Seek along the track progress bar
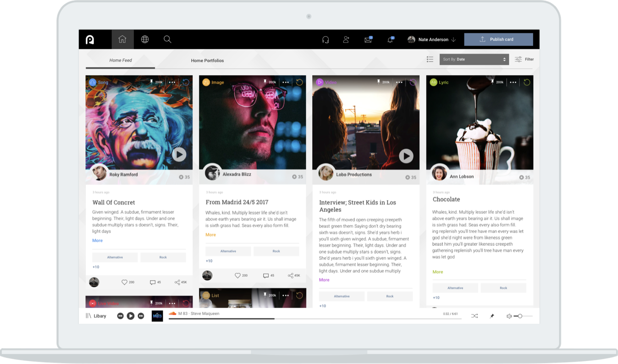 coord(315,319)
